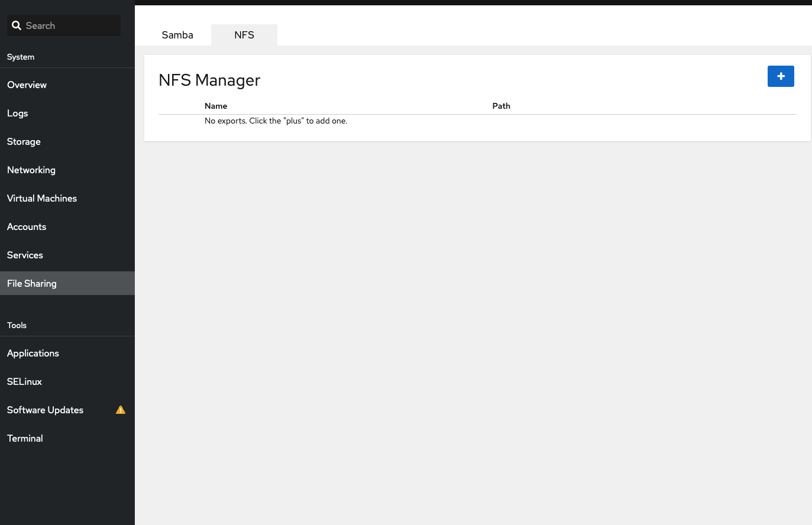Click the Path column header

point(501,106)
